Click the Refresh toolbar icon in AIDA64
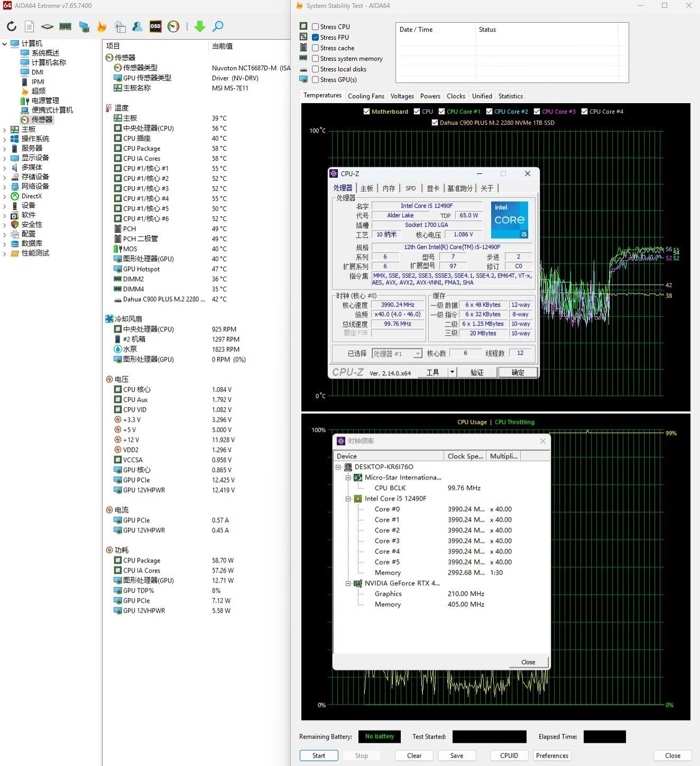700x766 pixels. (x=12, y=26)
